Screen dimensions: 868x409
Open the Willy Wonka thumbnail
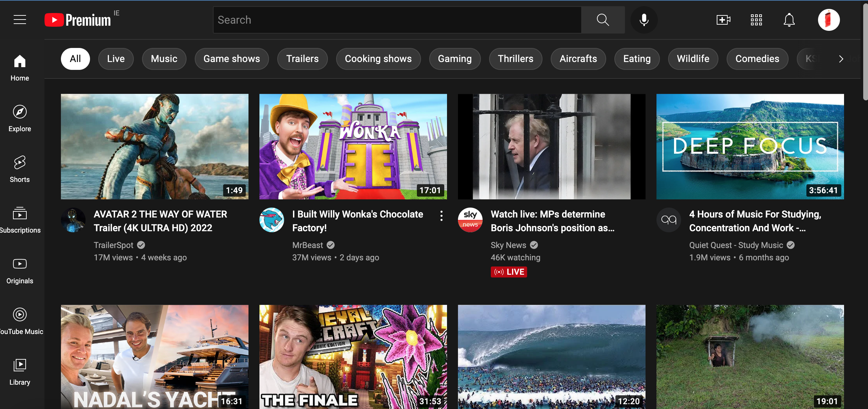(353, 147)
